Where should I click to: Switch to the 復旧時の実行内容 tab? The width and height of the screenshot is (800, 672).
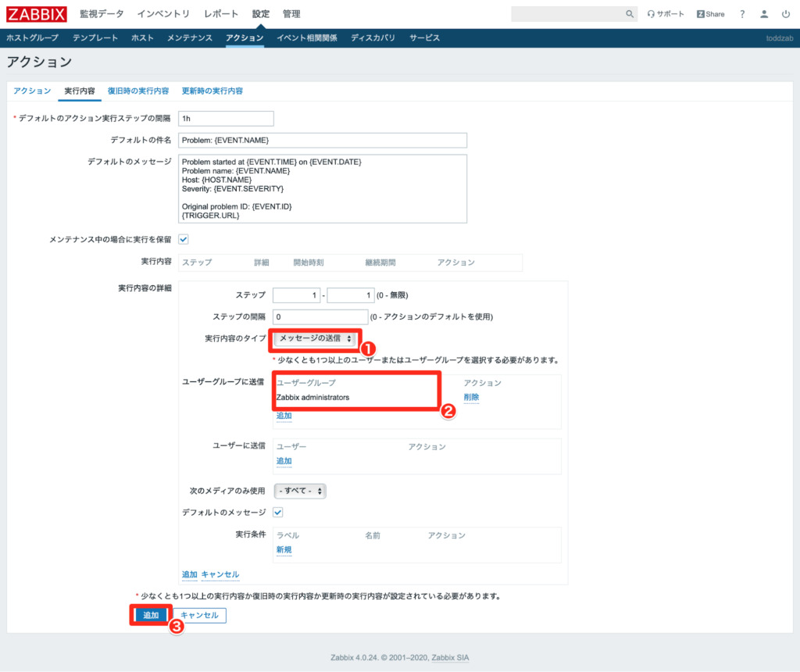(138, 91)
